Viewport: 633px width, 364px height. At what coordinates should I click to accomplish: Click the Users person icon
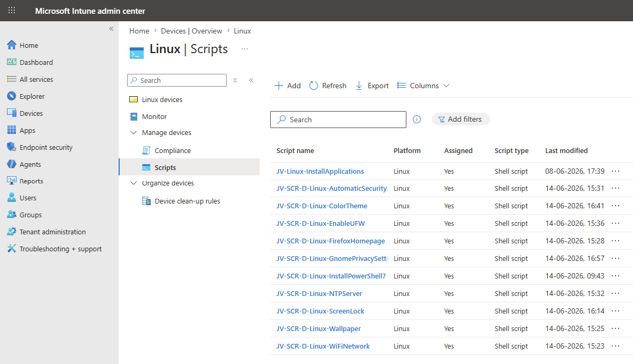[12, 198]
